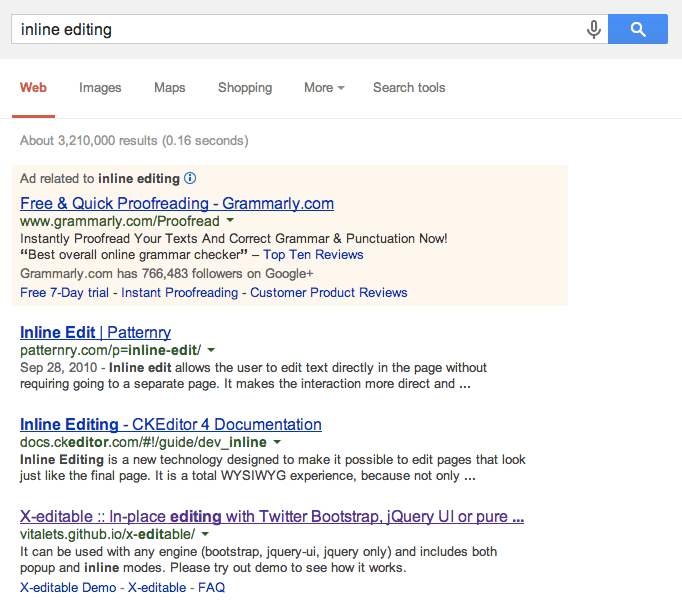Expand the More menu
The height and width of the screenshot is (605, 682).
324,87
